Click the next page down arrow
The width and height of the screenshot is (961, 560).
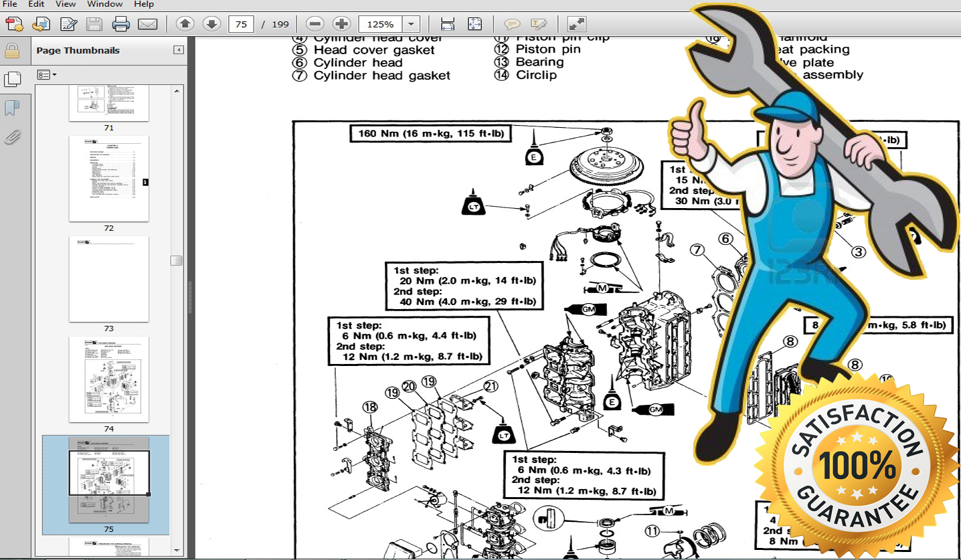click(211, 23)
